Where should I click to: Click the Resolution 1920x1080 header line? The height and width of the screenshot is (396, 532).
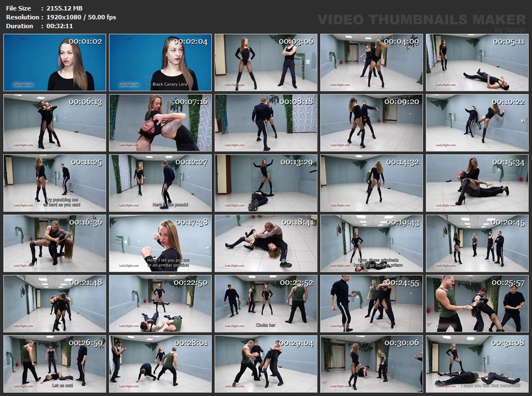click(x=61, y=17)
